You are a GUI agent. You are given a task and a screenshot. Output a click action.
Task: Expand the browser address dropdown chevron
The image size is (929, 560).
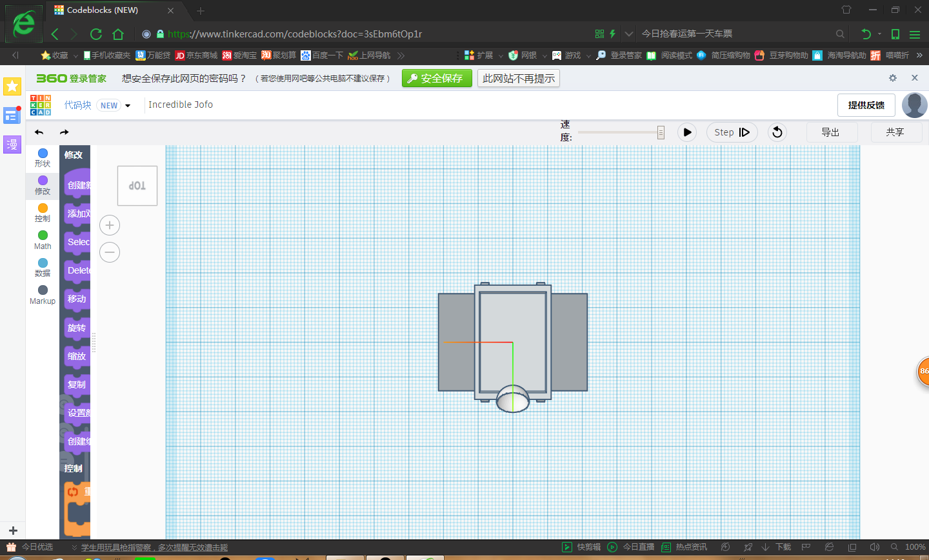point(629,34)
